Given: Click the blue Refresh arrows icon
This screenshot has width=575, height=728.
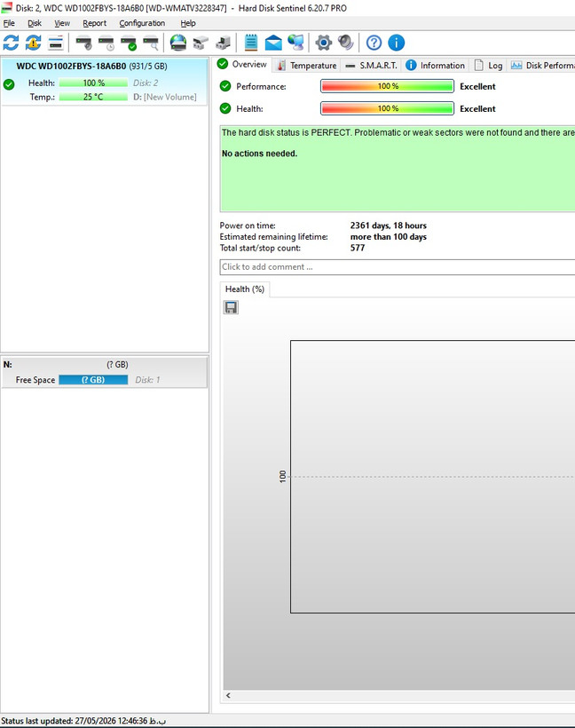Looking at the screenshot, I should pos(12,43).
